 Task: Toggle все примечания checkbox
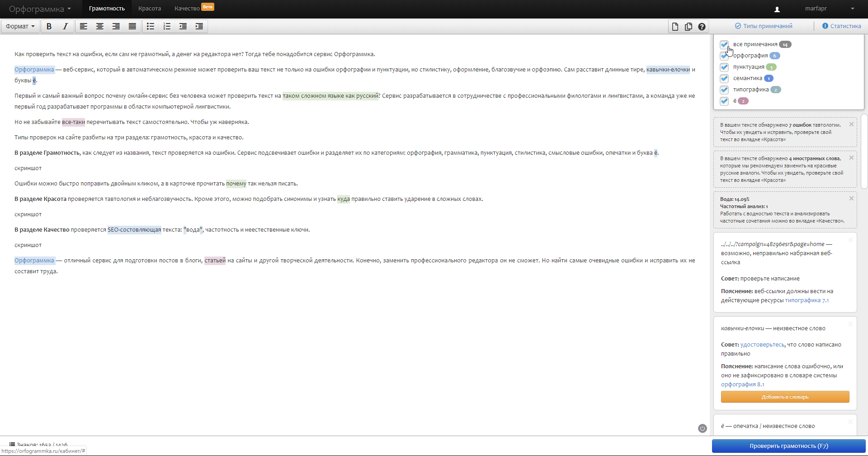tap(724, 44)
